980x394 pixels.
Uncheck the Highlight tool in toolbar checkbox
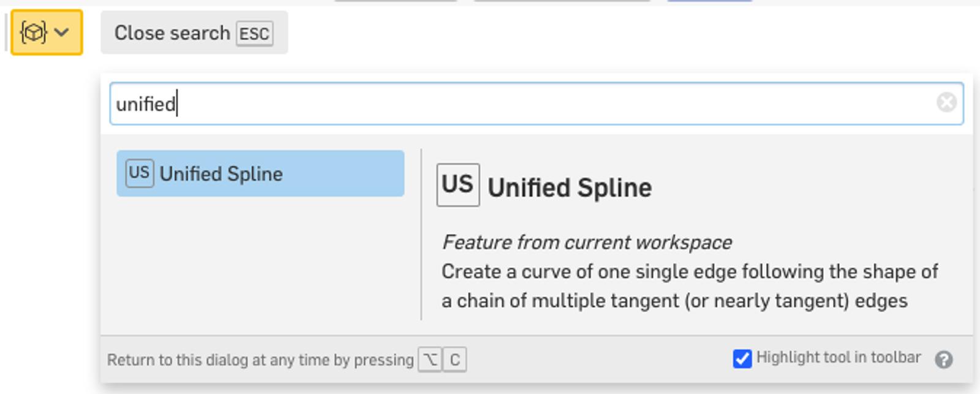click(742, 358)
